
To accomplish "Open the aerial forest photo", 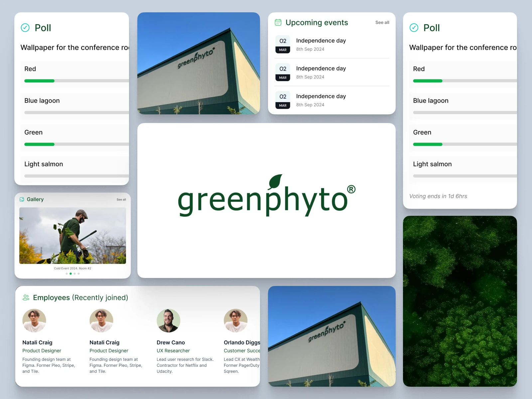I will 460,301.
